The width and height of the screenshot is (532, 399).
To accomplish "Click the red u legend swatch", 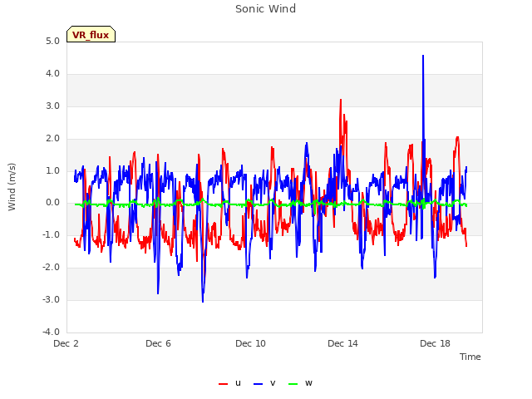I will click(x=223, y=384).
